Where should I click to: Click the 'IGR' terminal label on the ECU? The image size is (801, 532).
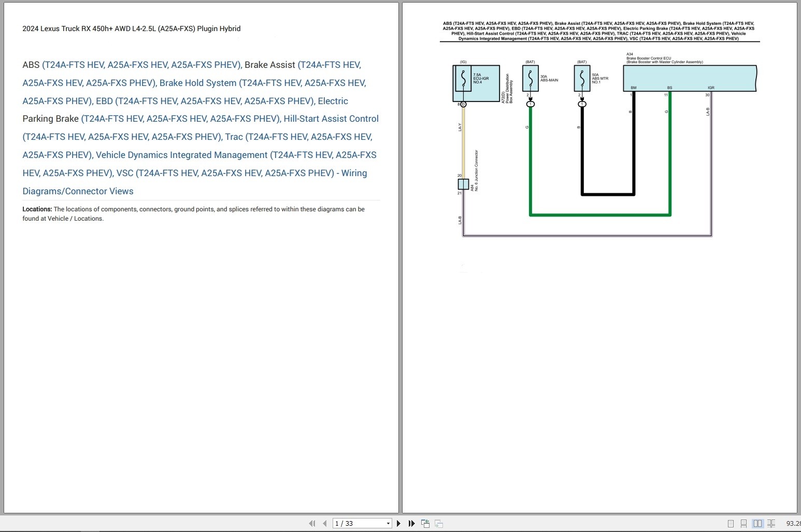[711, 88]
